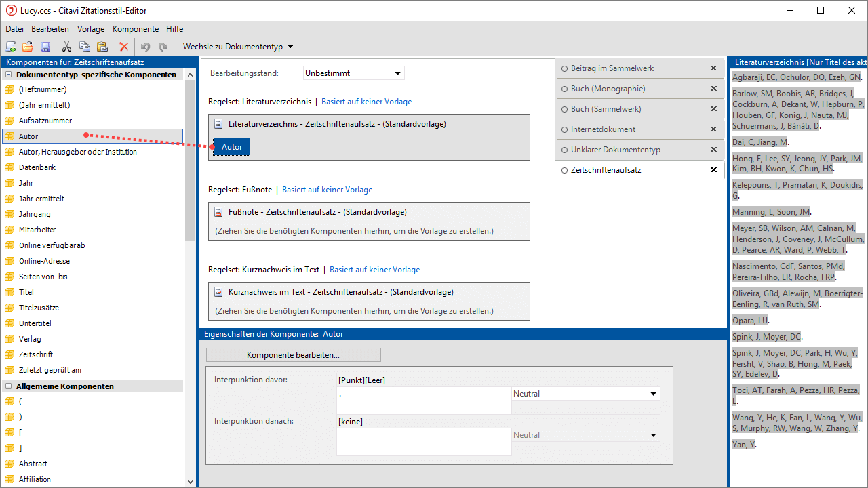Select the Buch (Monographie) radio option
This screenshot has height=488, width=868.
pyautogui.click(x=564, y=89)
